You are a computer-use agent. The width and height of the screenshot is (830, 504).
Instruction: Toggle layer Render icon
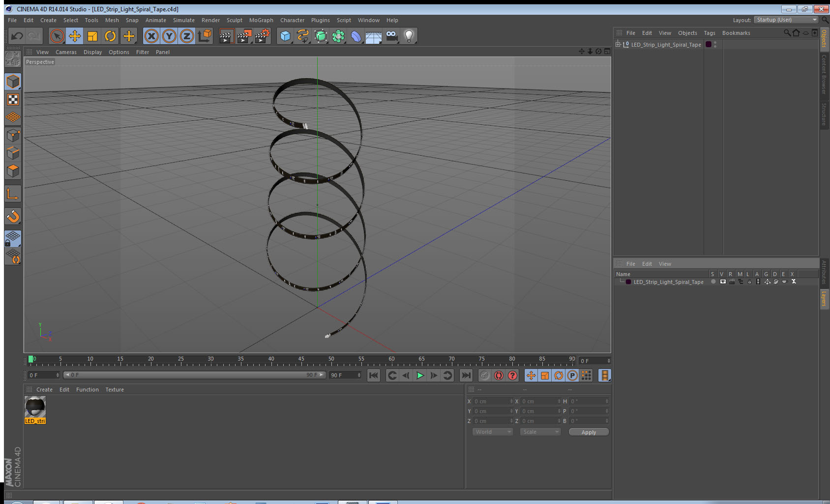coord(731,281)
